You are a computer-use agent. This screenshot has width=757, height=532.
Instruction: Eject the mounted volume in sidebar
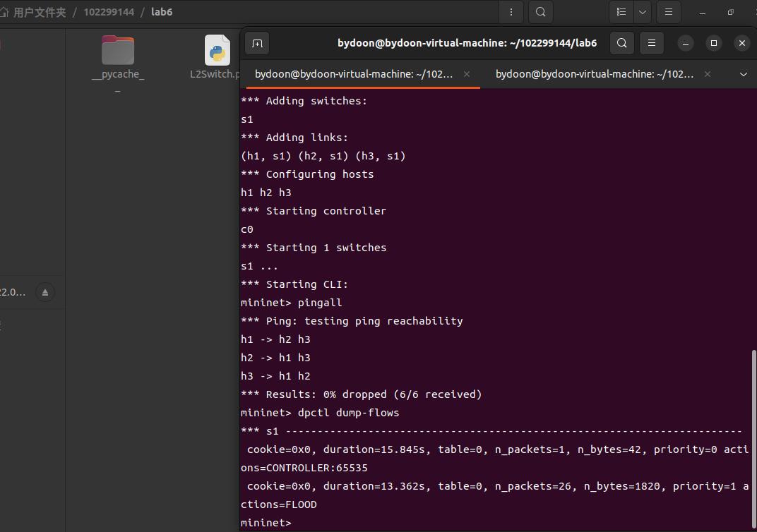(45, 292)
